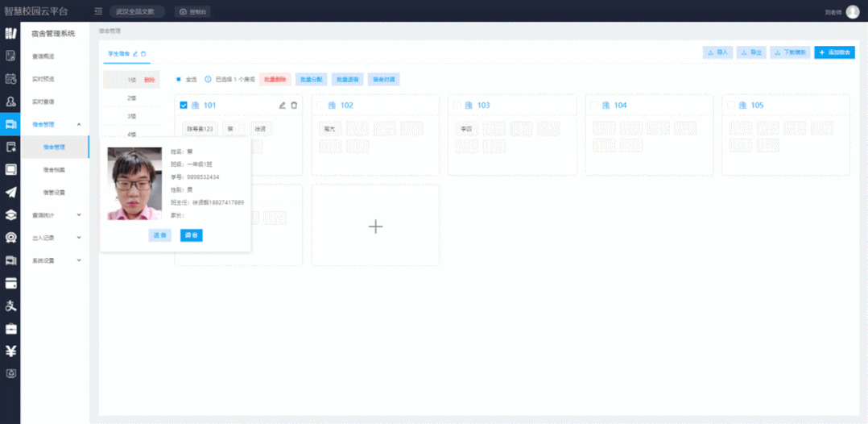Screen dimensions: 868x424
Task: Click the info circle icon beside 已选择 1 个房间
Action: point(208,79)
